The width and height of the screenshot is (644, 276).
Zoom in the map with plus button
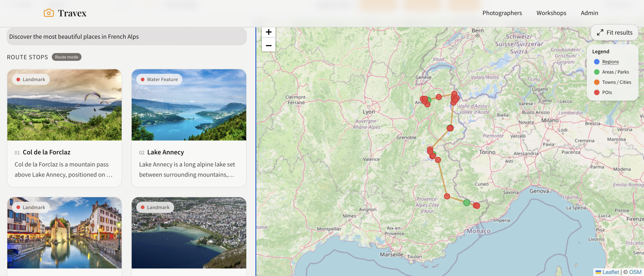click(x=268, y=32)
